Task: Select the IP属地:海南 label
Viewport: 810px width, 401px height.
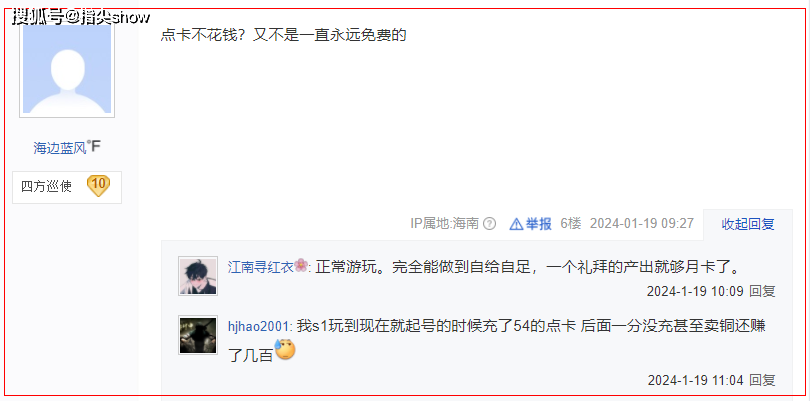Action: tap(445, 224)
